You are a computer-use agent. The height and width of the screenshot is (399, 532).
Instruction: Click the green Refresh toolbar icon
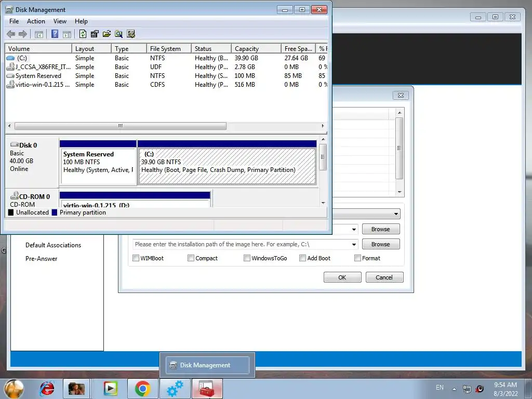click(83, 34)
